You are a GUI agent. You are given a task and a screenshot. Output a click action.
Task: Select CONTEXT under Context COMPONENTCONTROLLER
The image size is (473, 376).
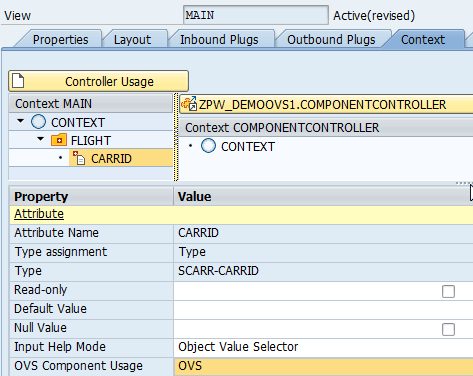248,147
